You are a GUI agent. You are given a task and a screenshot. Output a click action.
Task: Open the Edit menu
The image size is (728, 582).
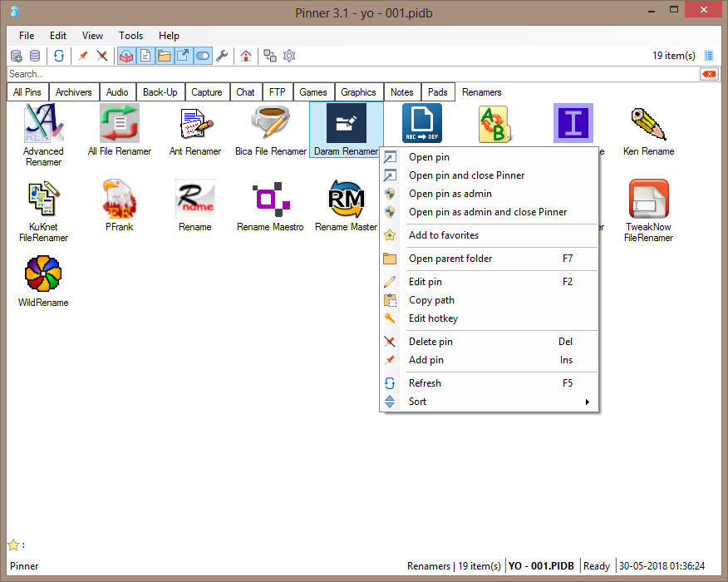[x=58, y=36]
